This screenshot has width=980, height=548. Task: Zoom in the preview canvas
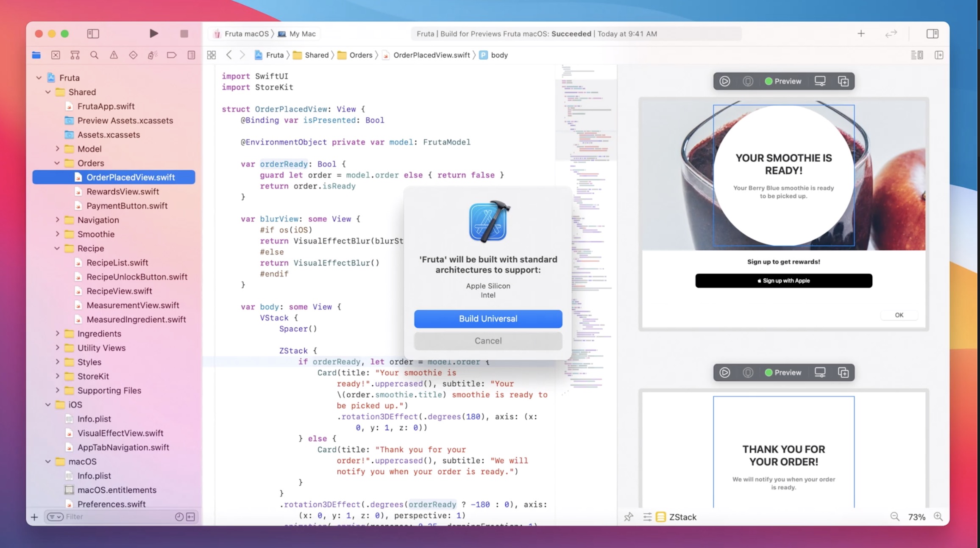[x=938, y=517]
